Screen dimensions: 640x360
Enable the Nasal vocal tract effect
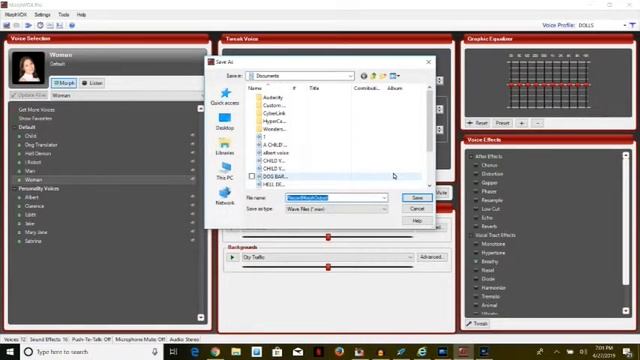(x=476, y=270)
